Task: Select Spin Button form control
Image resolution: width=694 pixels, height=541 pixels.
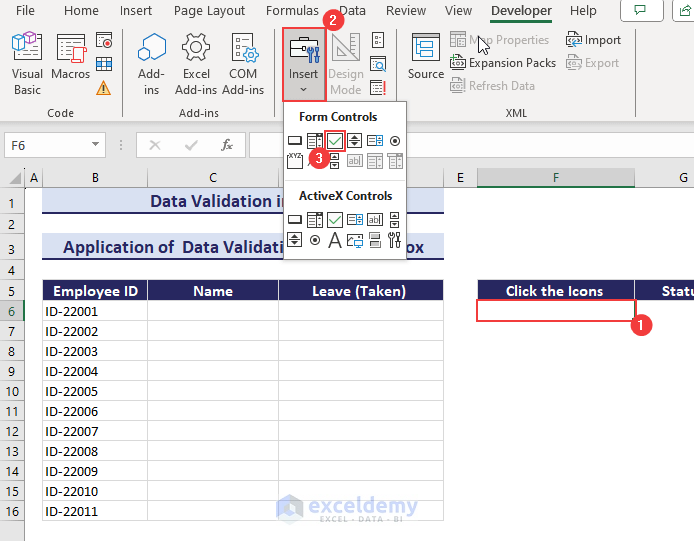Action: (x=355, y=141)
